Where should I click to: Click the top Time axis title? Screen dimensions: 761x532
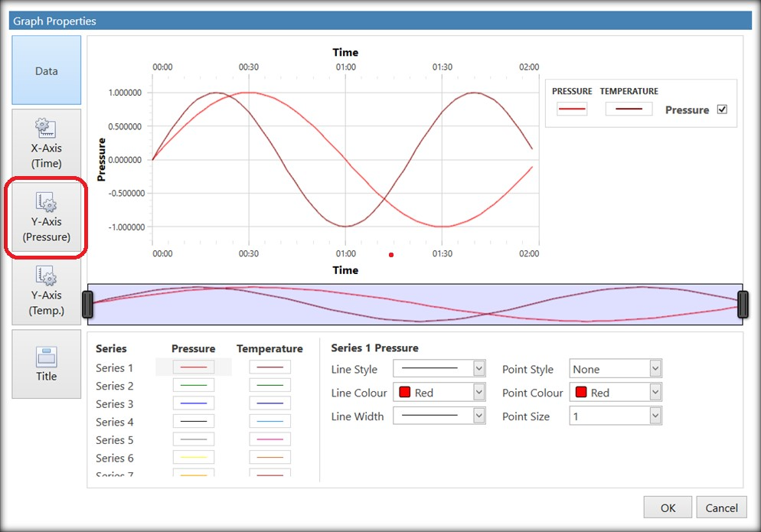click(345, 52)
